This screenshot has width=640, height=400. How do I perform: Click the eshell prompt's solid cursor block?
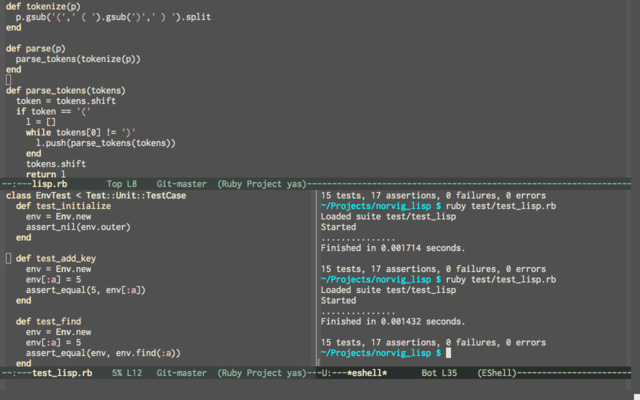click(x=448, y=353)
